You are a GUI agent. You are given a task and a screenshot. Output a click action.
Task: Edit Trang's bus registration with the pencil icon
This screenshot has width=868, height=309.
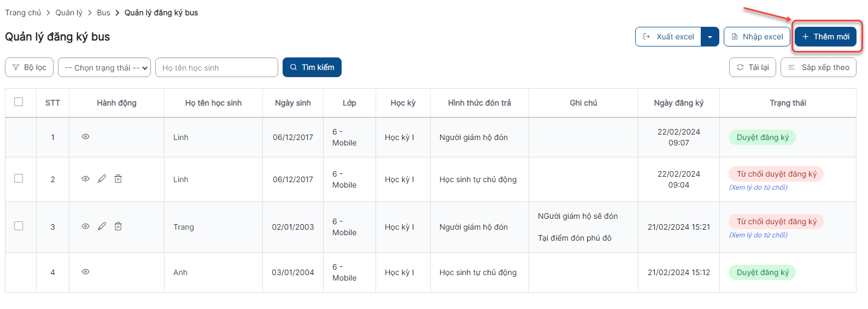pos(102,226)
